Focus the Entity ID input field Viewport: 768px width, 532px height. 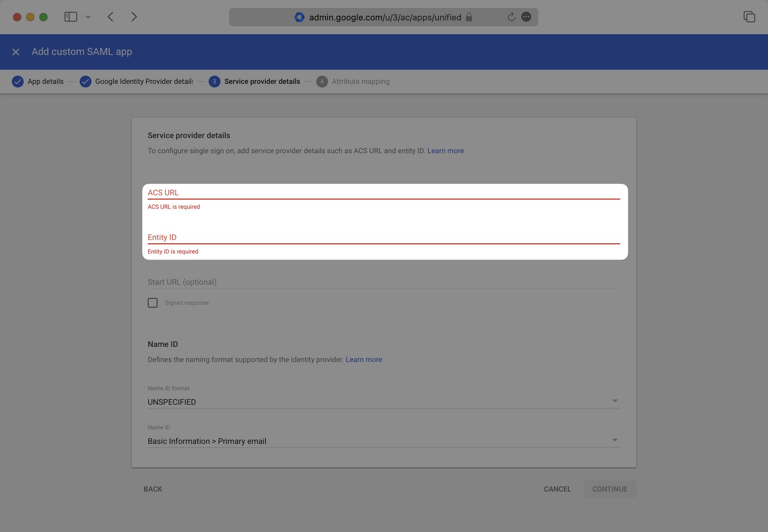[x=384, y=237]
